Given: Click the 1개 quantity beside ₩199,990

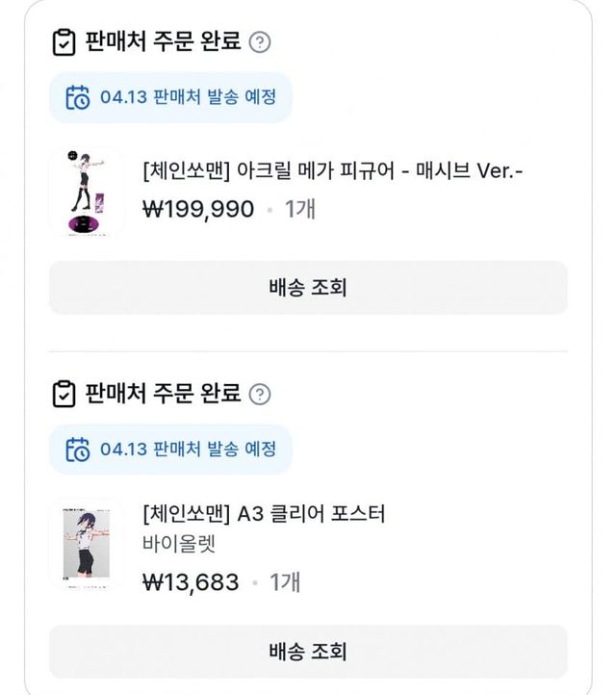Looking at the screenshot, I should (x=300, y=208).
